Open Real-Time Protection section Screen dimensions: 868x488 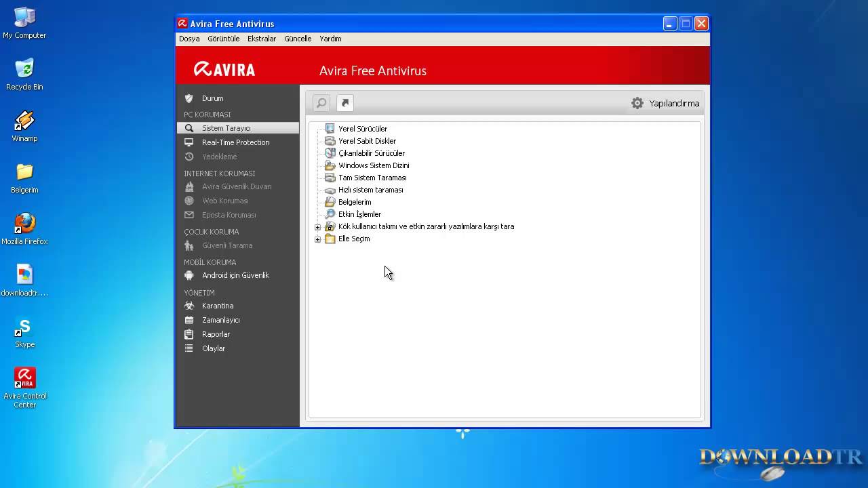coord(237,142)
